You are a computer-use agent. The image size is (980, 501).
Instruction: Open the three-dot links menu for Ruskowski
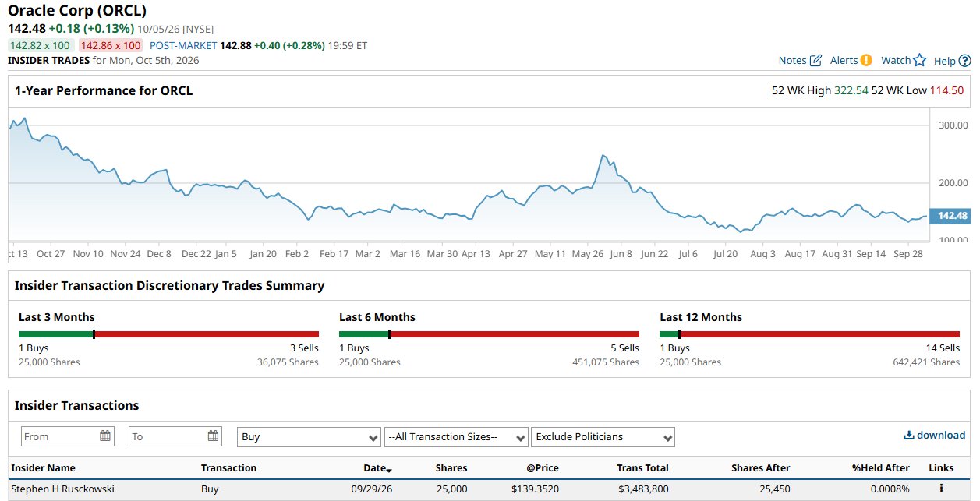[941, 489]
